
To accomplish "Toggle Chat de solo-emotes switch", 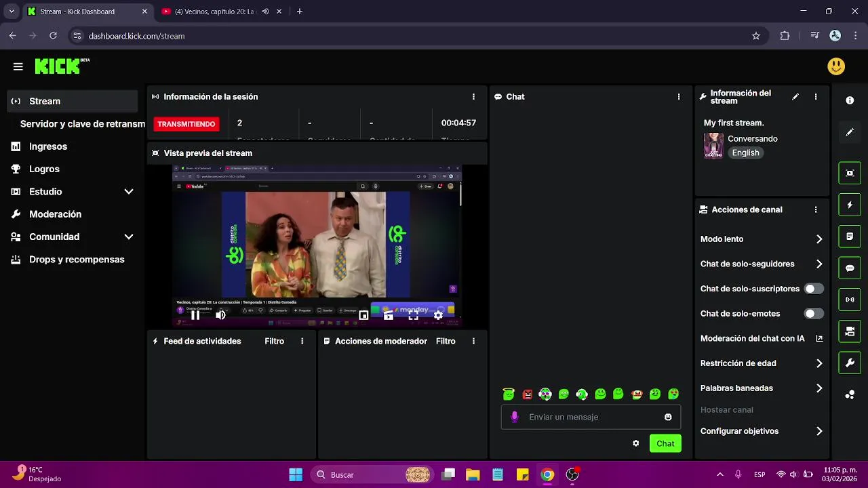I will 814,314.
